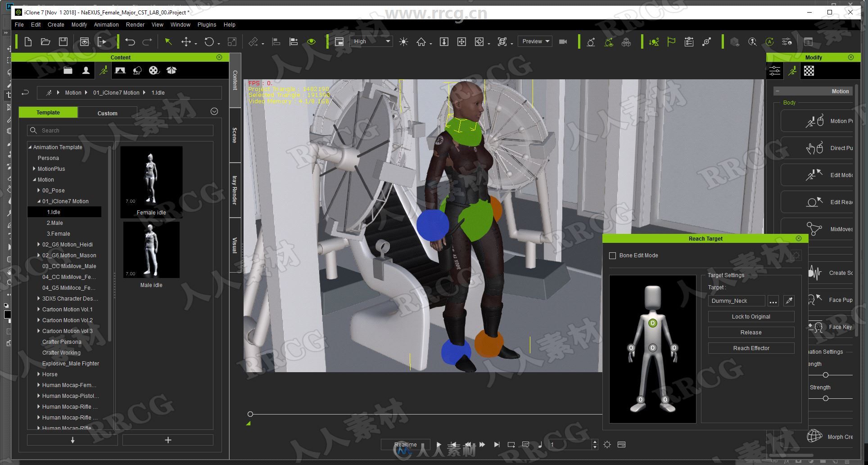Pick the green Select arrow tool

coord(168,41)
